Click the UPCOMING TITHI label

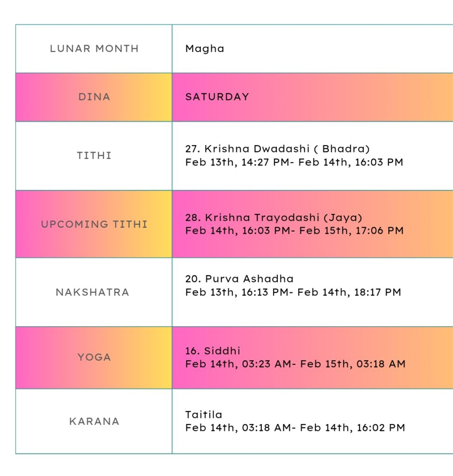pos(94,224)
